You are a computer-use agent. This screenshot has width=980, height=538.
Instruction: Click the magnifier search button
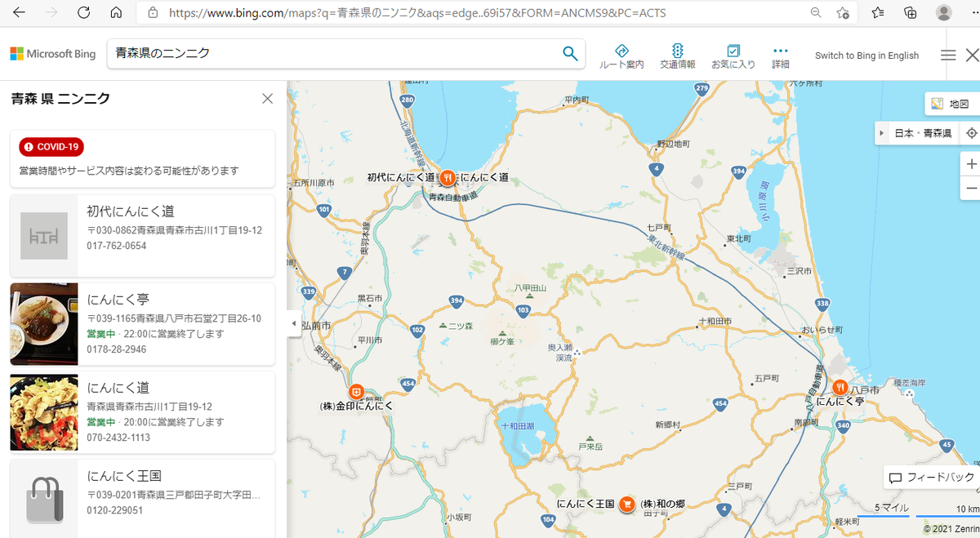click(570, 54)
